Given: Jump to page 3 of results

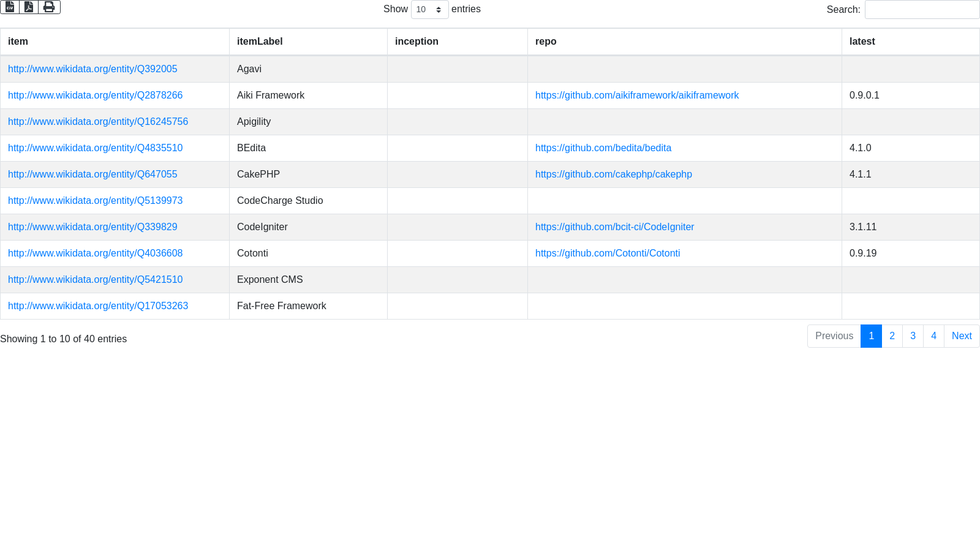Looking at the screenshot, I should pos(913,336).
